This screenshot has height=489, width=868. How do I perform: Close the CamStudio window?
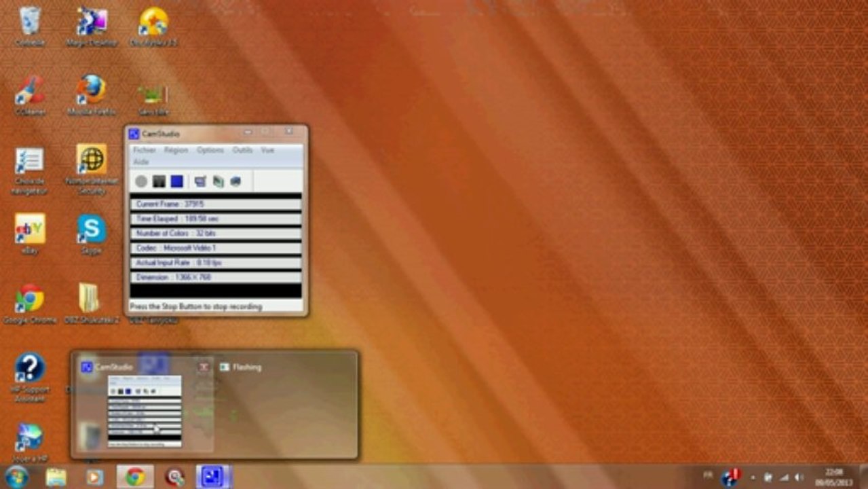point(289,132)
